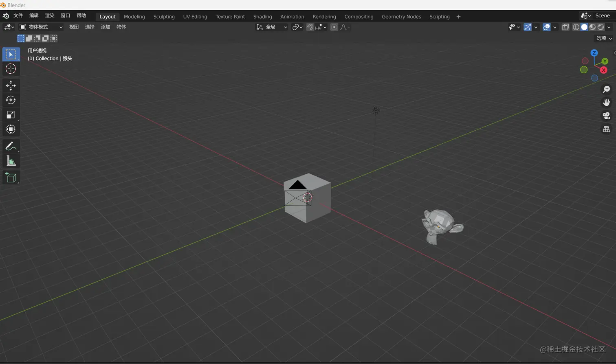Open the 帮助 help menu
The width and height of the screenshot is (616, 364).
tap(81, 15)
